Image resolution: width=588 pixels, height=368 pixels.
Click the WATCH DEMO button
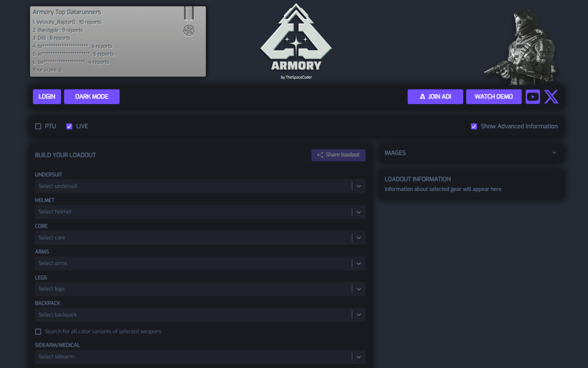pyautogui.click(x=494, y=97)
